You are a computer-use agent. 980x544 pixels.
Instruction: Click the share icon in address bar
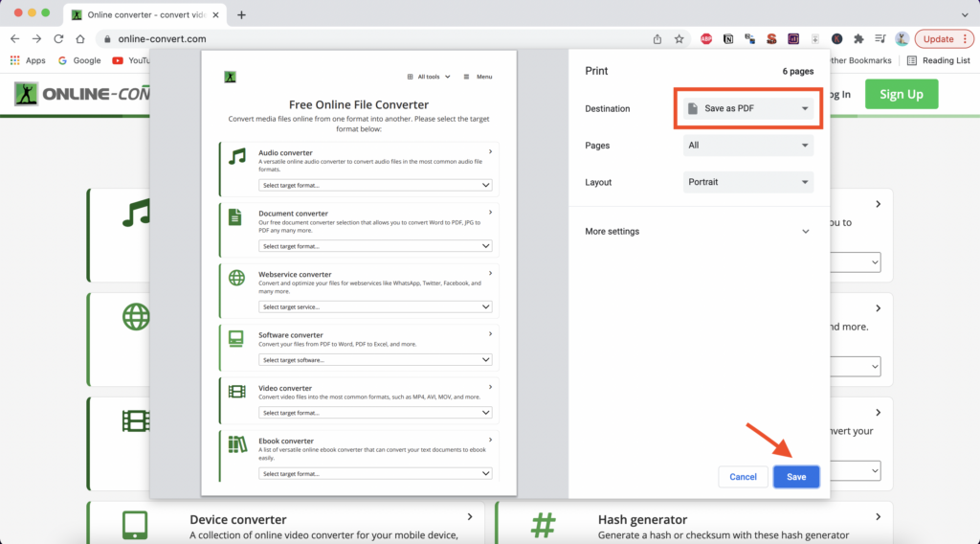pyautogui.click(x=657, y=38)
